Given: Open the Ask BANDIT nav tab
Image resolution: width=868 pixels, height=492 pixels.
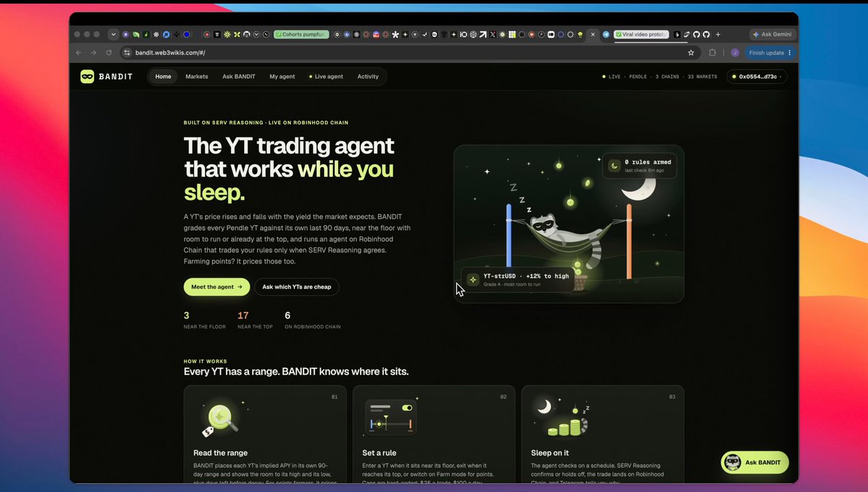Looking at the screenshot, I should point(239,77).
